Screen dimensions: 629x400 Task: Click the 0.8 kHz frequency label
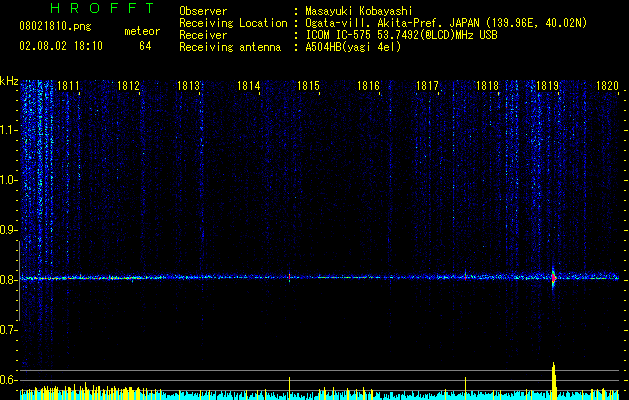9,280
